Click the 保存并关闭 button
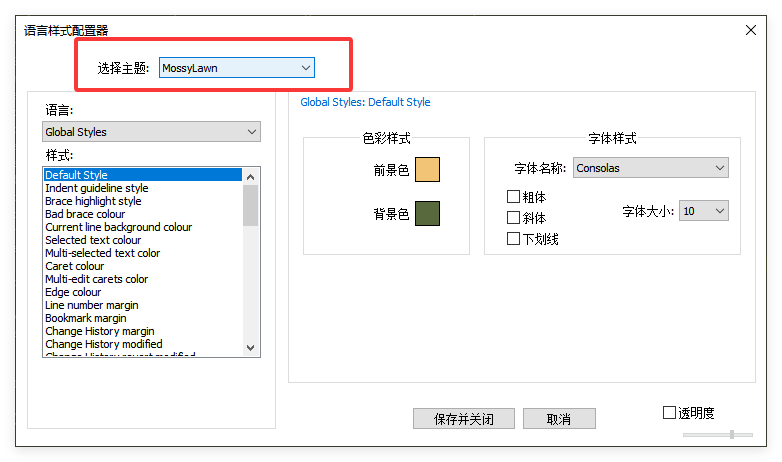This screenshot has height=462, width=782. pyautogui.click(x=464, y=419)
